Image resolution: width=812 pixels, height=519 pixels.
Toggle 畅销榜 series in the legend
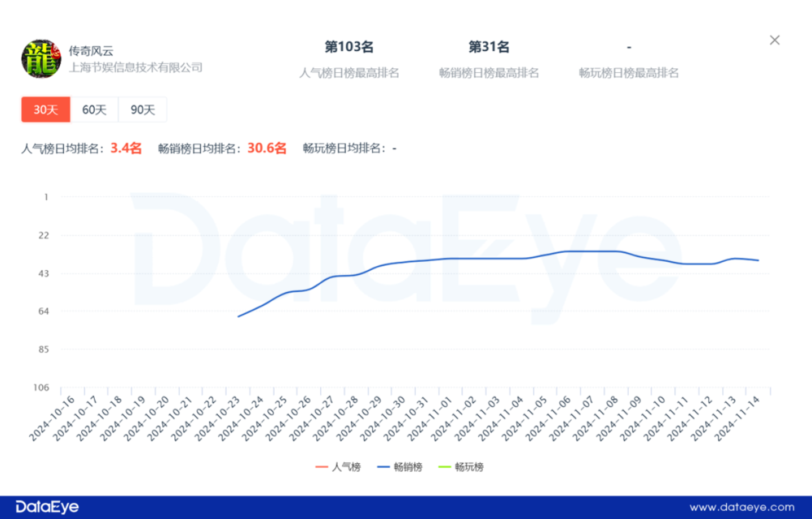[x=400, y=467]
